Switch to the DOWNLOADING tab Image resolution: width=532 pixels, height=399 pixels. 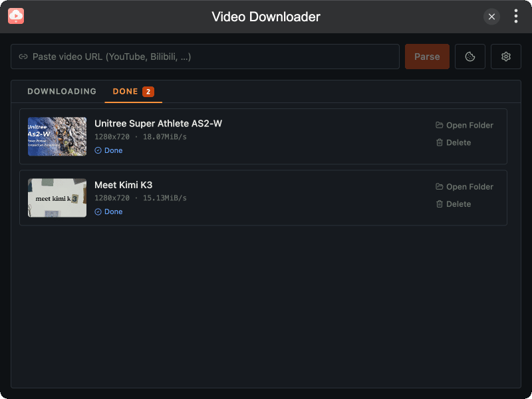point(62,91)
